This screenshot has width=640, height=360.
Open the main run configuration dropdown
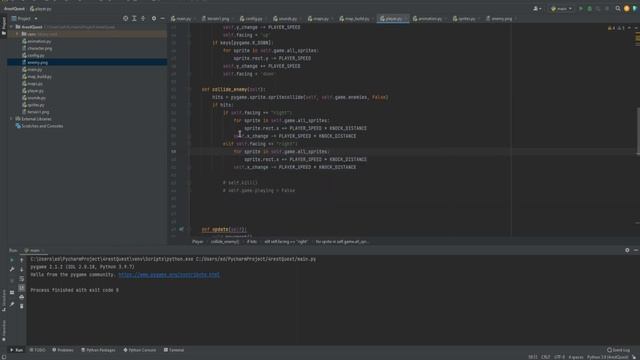click(561, 9)
